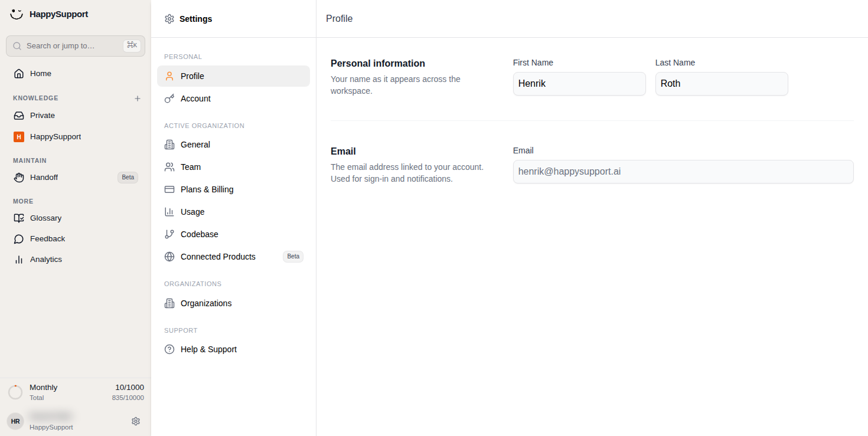Open Team settings
The width and height of the screenshot is (868, 436).
[x=233, y=167]
